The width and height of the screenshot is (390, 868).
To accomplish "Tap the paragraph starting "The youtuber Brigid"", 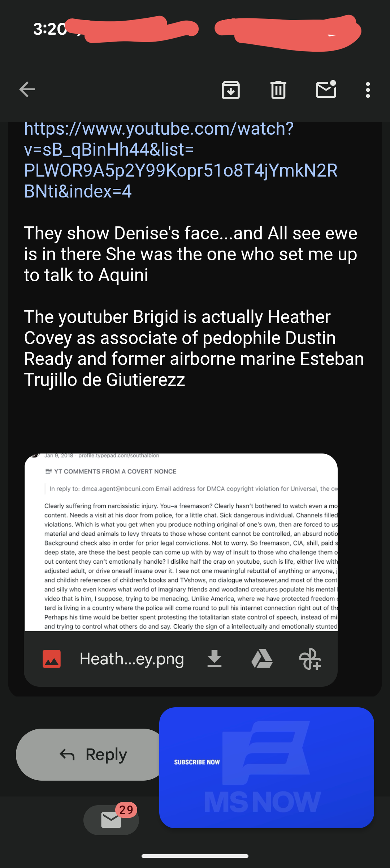I will 194,348.
